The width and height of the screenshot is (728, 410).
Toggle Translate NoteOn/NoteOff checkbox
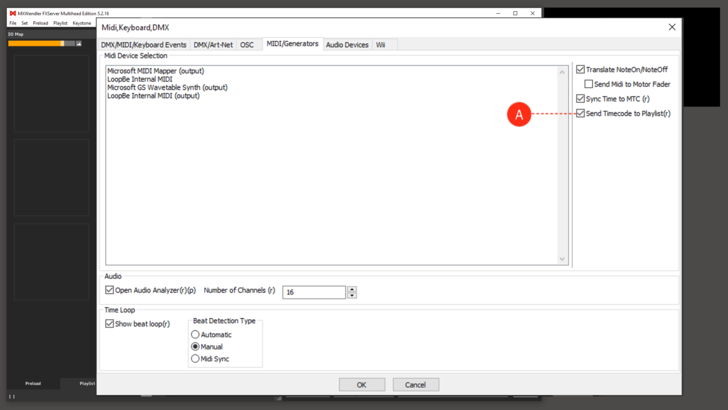point(580,69)
